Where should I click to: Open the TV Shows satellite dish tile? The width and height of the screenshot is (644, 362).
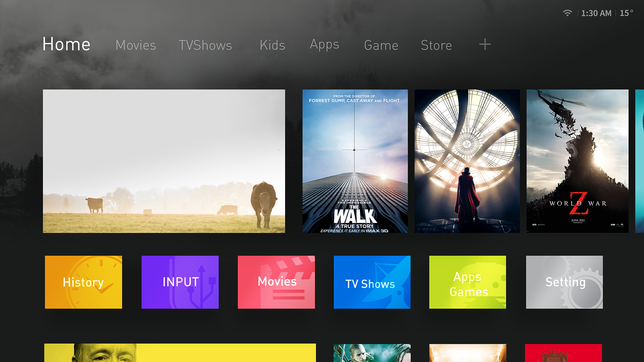pyautogui.click(x=372, y=282)
